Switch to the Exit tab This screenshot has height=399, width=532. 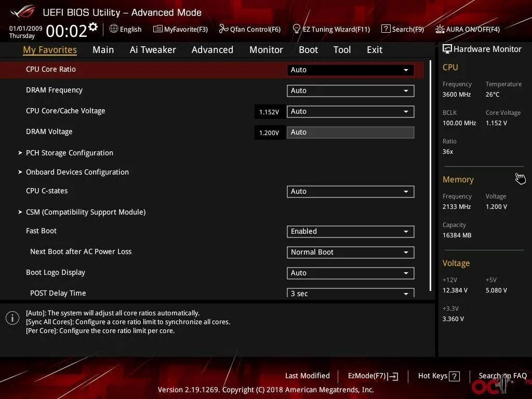pos(375,50)
